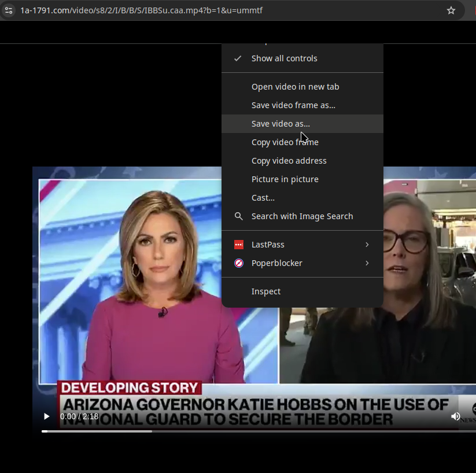476x473 pixels.
Task: Mute the video with the speaker icon
Action: tap(455, 416)
